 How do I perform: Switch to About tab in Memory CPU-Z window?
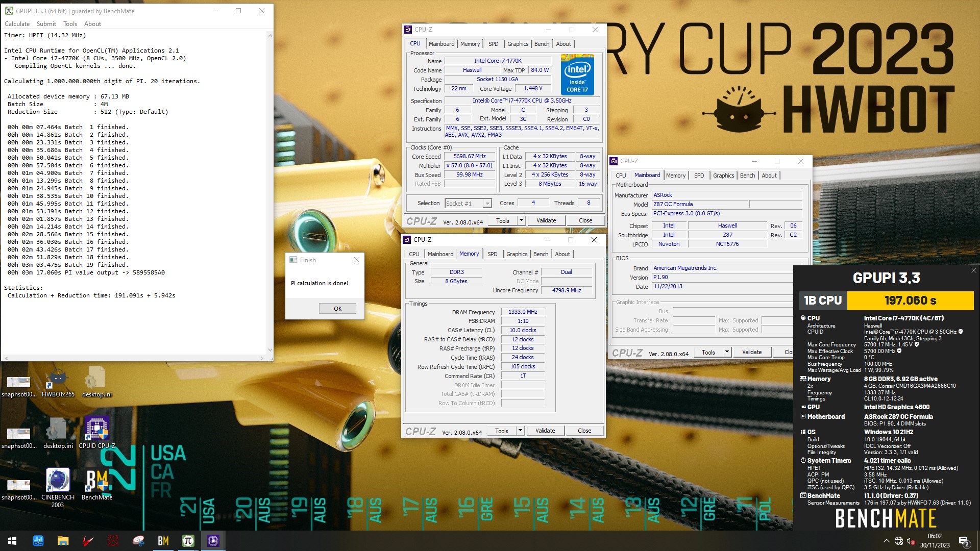[562, 254]
